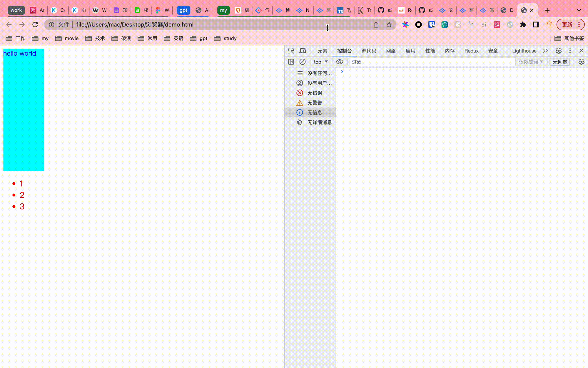
Task: Create a live expression via the eye icon
Action: (340, 62)
